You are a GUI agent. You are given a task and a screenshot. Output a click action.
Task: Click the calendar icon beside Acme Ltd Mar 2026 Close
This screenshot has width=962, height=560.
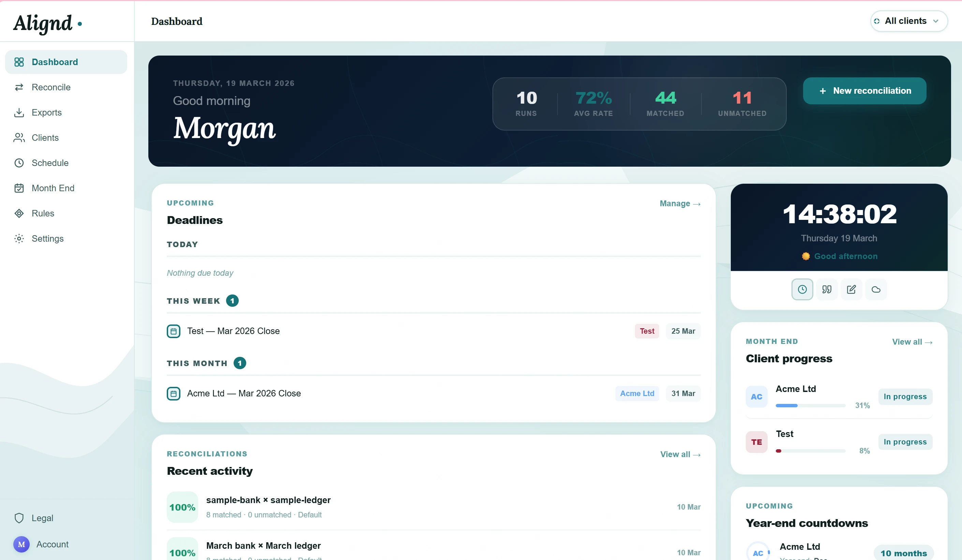173,393
